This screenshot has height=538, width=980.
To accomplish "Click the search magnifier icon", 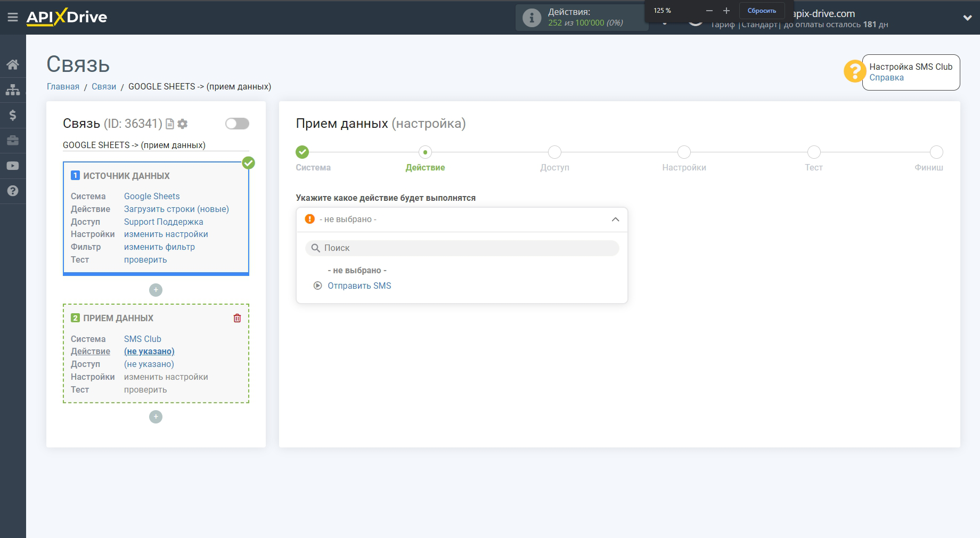I will 315,248.
